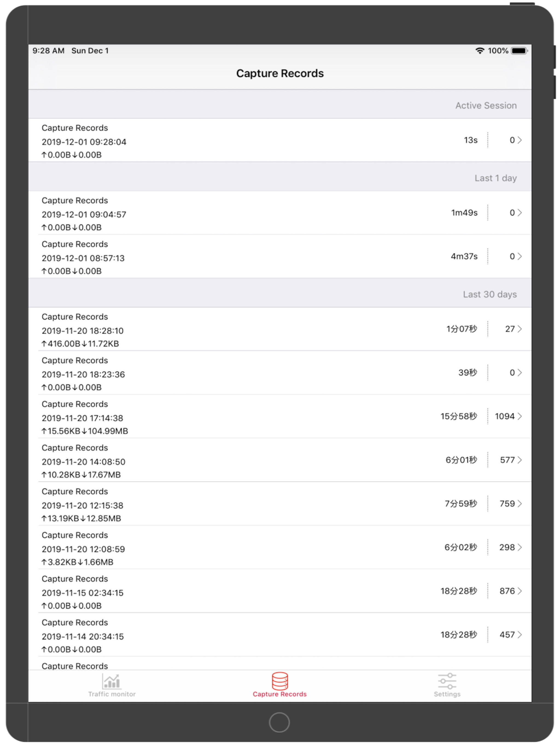Tap the 9:28 AM status bar clock
The height and width of the screenshot is (747, 560).
48,51
